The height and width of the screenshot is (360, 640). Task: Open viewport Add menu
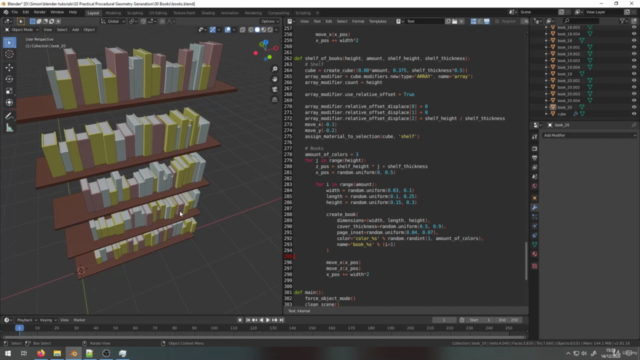tap(76, 30)
